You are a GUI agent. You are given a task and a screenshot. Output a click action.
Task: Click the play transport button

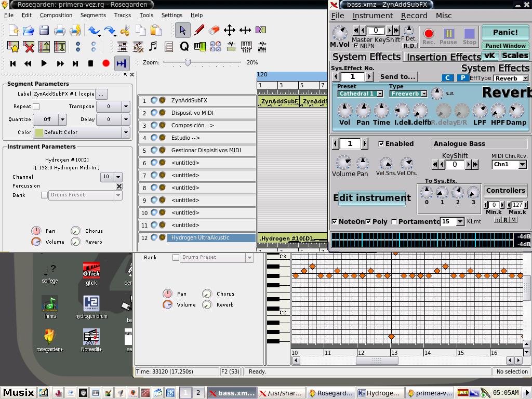pyautogui.click(x=44, y=63)
